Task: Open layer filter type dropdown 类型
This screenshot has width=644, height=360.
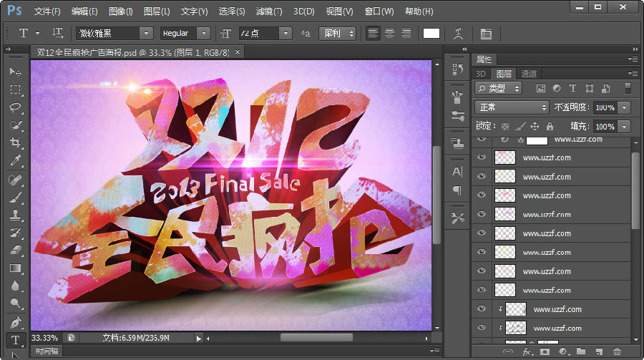Action: [498, 88]
